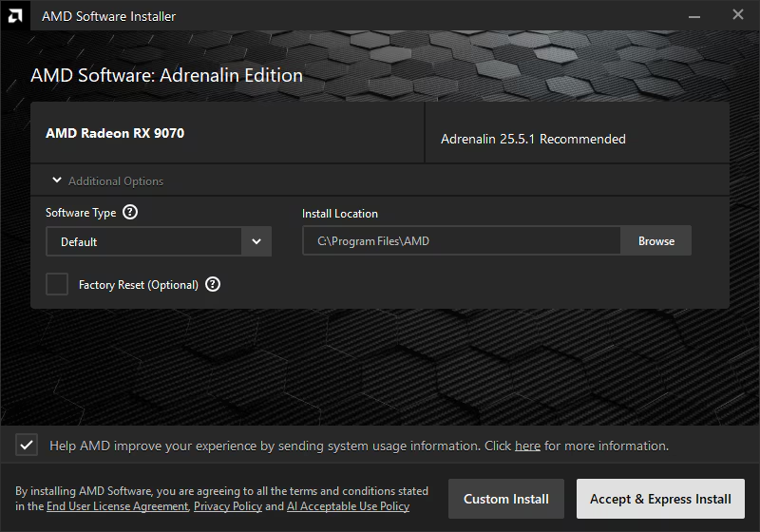Image resolution: width=760 pixels, height=532 pixels.
Task: Uncheck the send system usage information checkbox
Action: (27, 446)
